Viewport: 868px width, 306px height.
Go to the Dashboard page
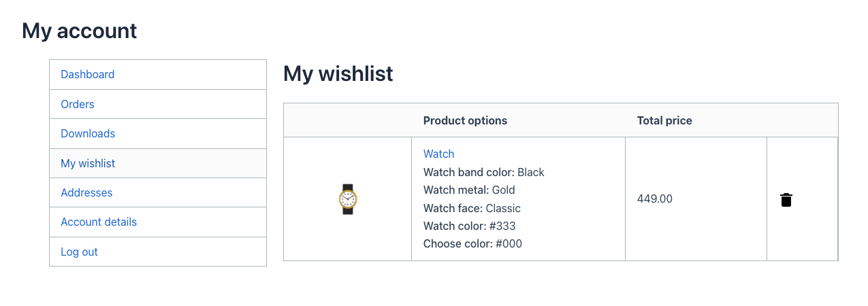tap(88, 74)
